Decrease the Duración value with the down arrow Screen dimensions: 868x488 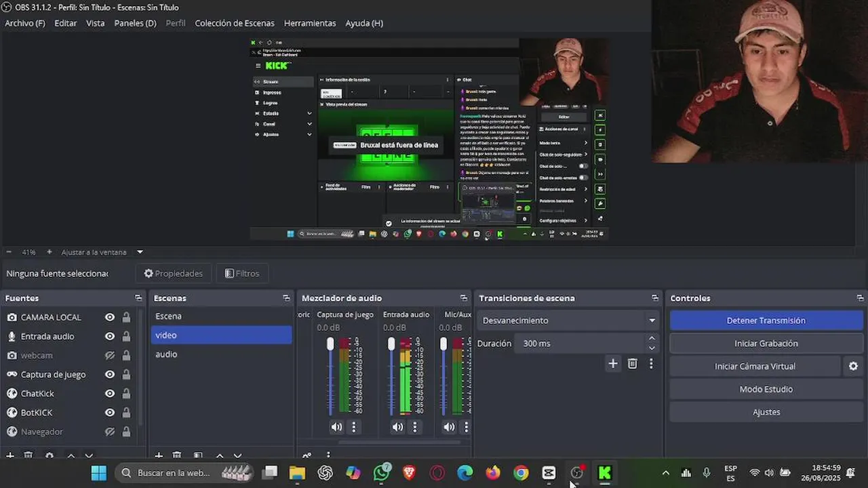[652, 348]
